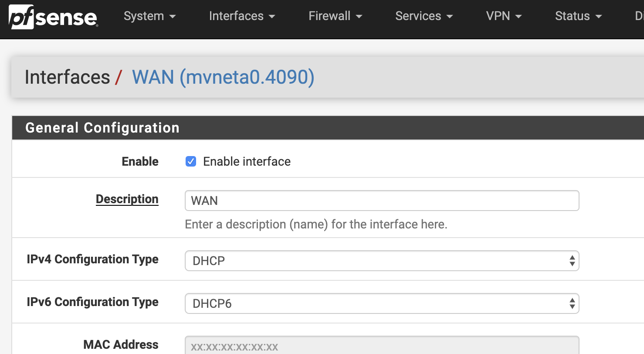Open the Status menu

pos(572,16)
